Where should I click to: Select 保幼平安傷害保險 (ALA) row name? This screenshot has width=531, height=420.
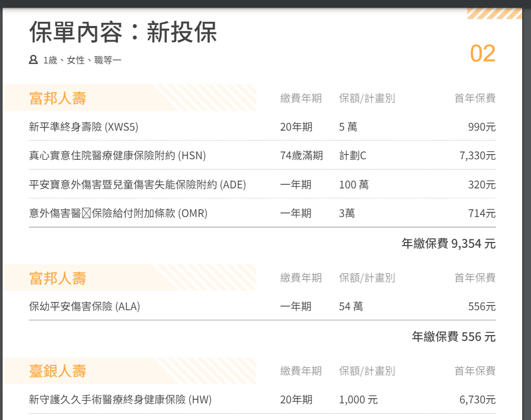coord(84,307)
